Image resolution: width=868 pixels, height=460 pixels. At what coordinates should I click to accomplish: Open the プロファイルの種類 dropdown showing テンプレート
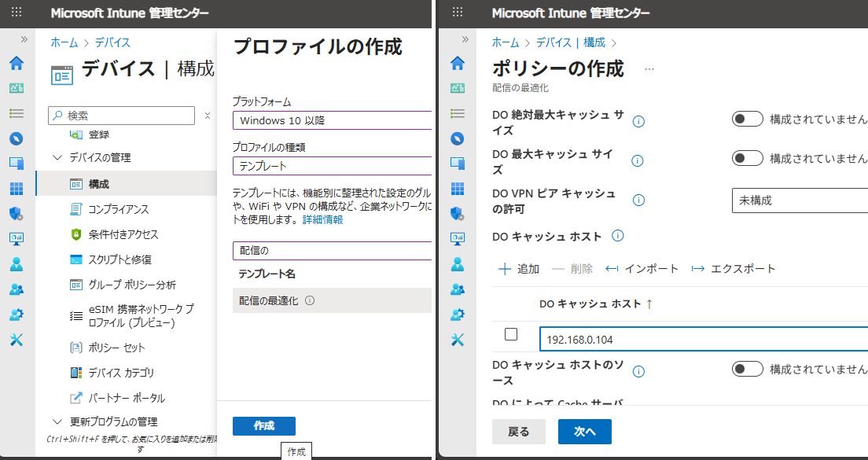331,165
